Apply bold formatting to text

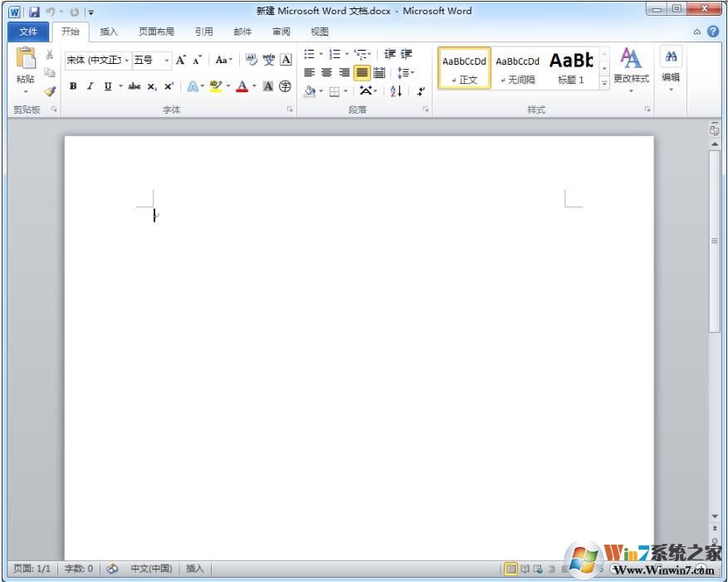(74, 86)
